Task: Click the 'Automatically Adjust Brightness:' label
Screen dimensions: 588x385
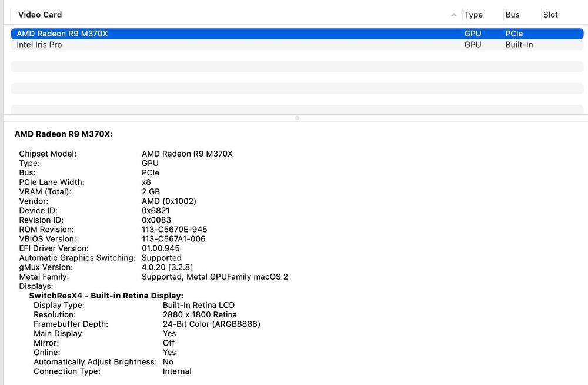Action: 95,361
